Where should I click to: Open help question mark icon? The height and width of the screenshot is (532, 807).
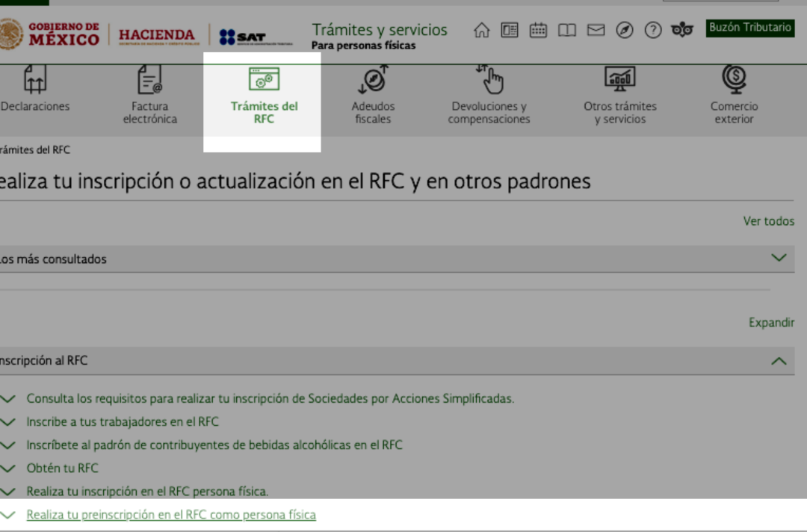(653, 31)
